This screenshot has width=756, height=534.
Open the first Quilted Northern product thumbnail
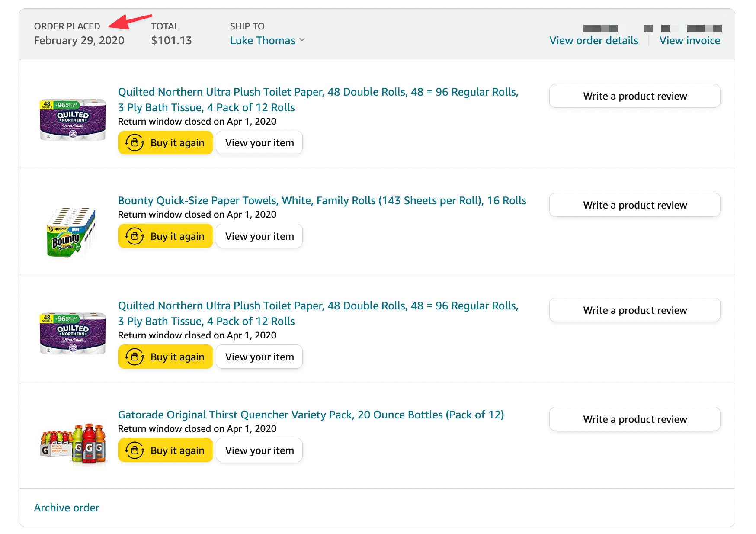pyautogui.click(x=73, y=119)
